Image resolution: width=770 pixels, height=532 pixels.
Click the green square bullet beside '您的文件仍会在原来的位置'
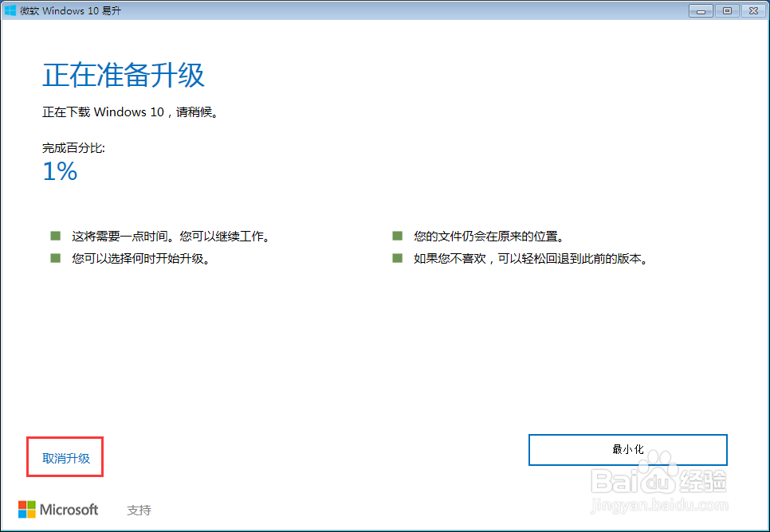(x=396, y=236)
